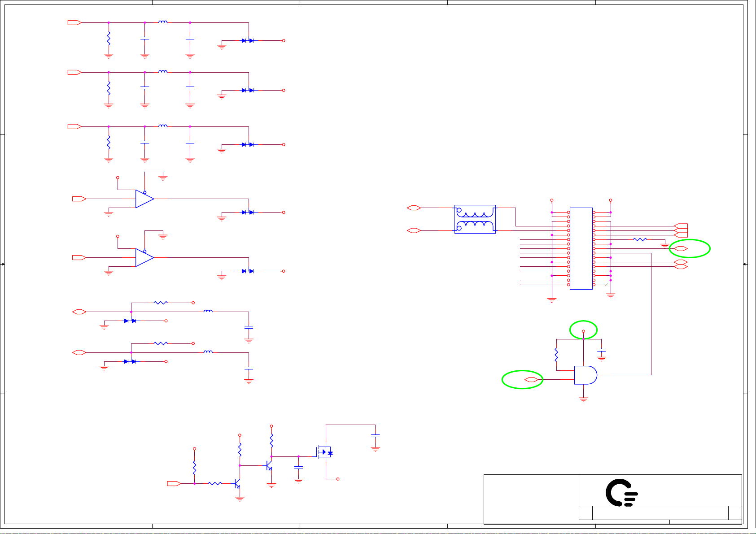The height and width of the screenshot is (534, 756).
Task: Select input port of transistor driver circuit
Action: (174, 483)
